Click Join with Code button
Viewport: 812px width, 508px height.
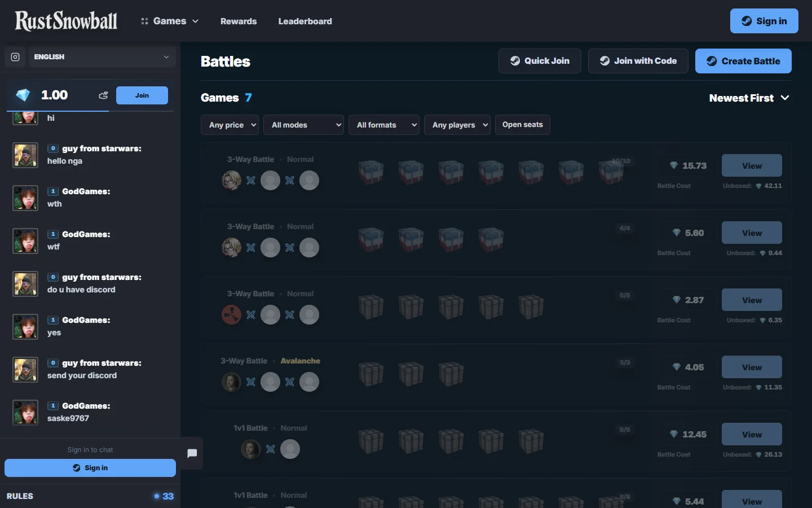coord(638,61)
